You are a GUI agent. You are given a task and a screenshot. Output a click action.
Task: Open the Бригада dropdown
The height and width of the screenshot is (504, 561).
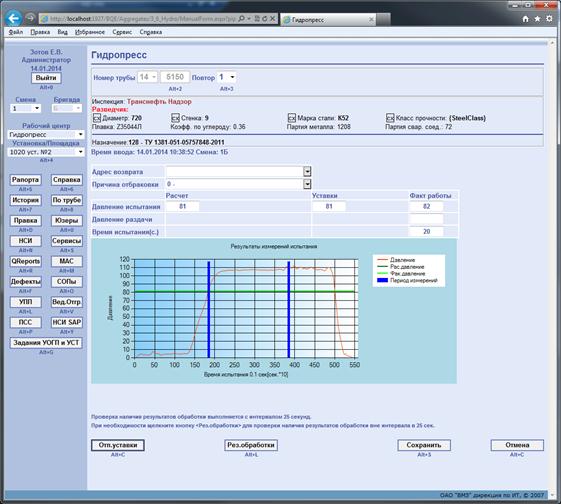[67, 108]
